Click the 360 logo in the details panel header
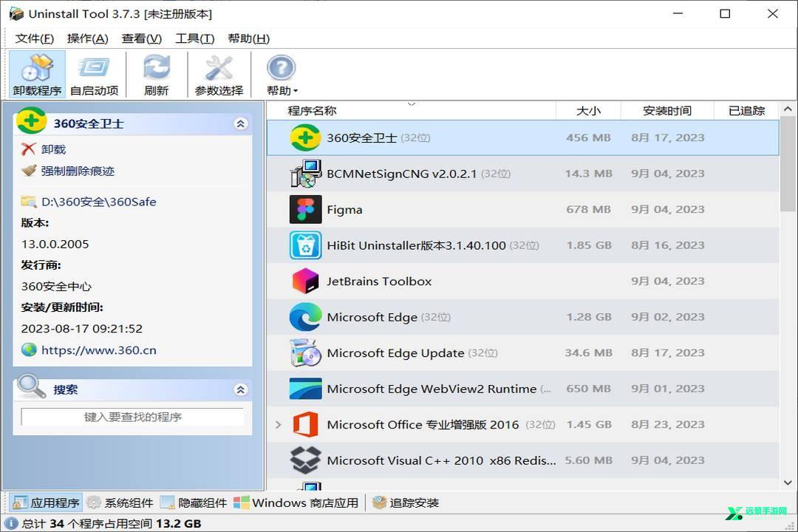The height and width of the screenshot is (532, 798). [x=32, y=120]
